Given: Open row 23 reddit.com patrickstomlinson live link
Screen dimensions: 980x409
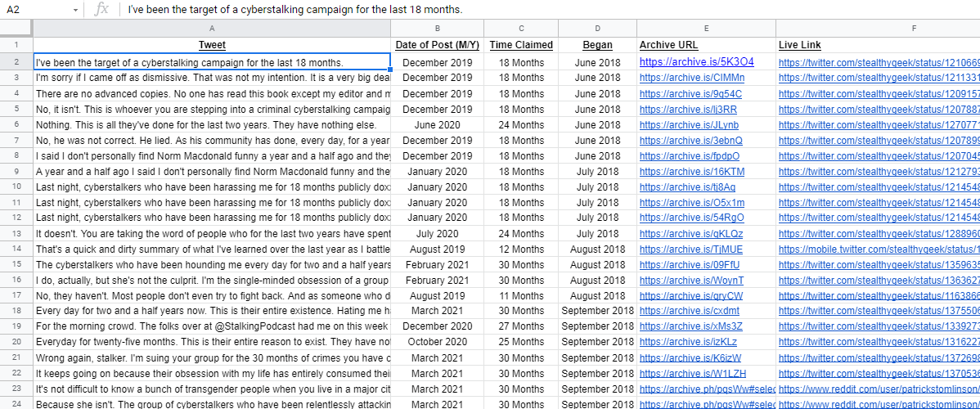Looking at the screenshot, I should coord(879,389).
